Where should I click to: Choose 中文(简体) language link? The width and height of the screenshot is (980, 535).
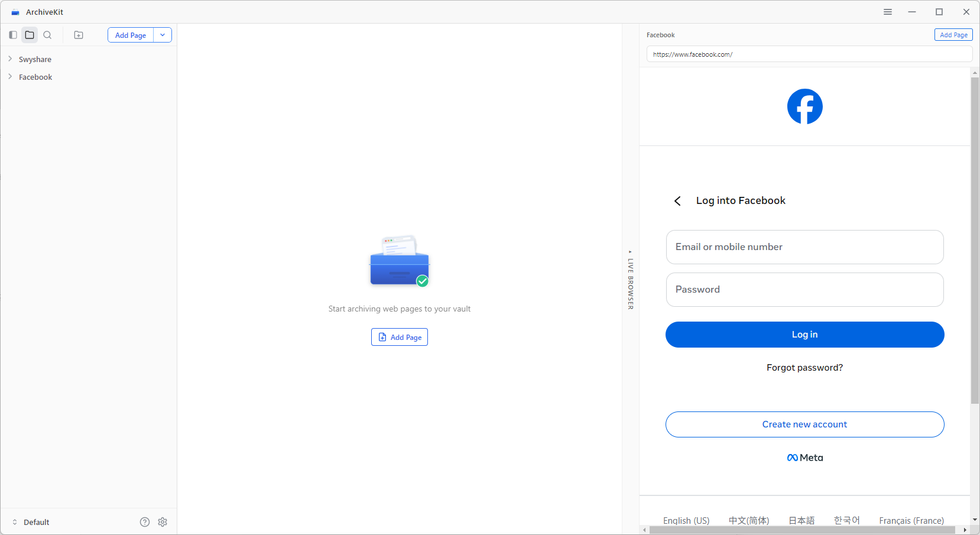749,520
